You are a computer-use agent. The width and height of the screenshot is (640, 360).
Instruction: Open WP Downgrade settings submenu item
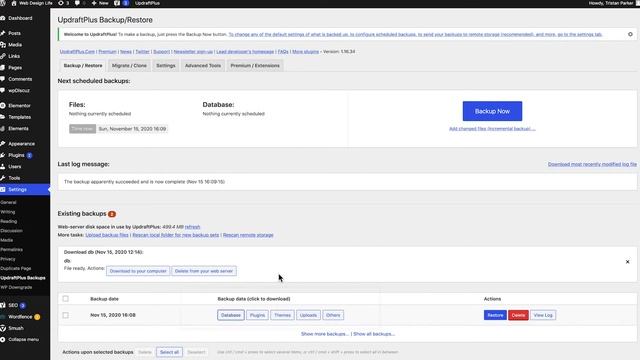tap(16, 287)
